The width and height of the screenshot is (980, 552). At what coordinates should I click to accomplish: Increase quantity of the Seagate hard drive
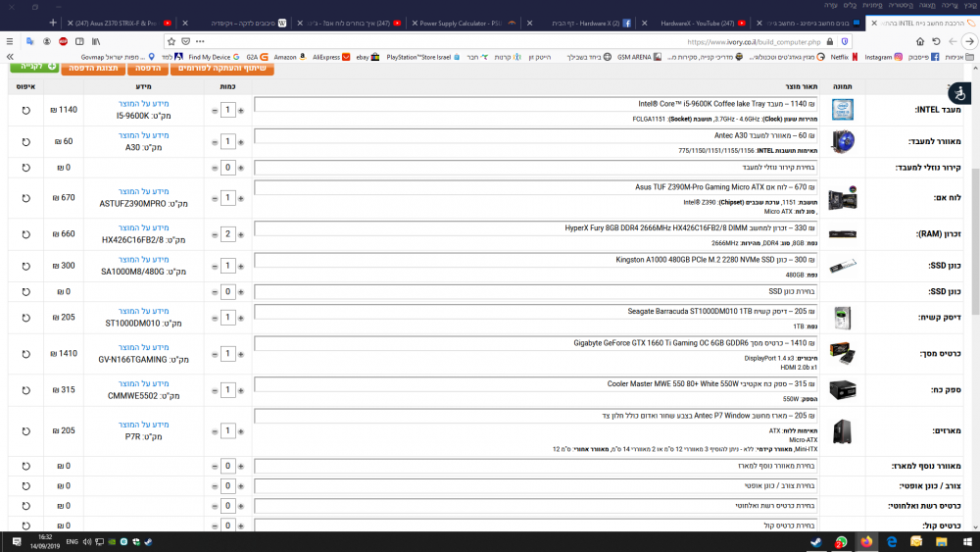point(241,319)
